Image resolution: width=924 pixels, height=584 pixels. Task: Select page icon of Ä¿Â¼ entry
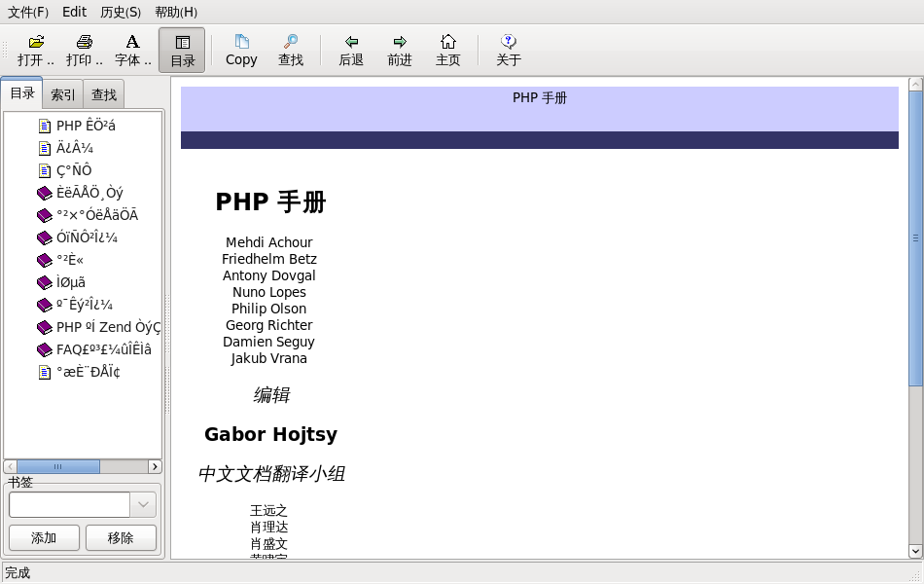[44, 148]
